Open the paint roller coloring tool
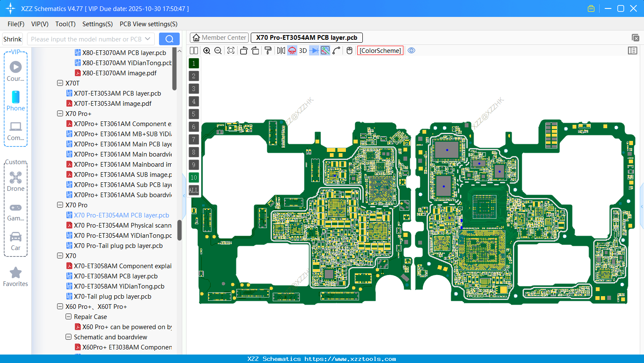The width and height of the screenshot is (644, 363). 268,50
